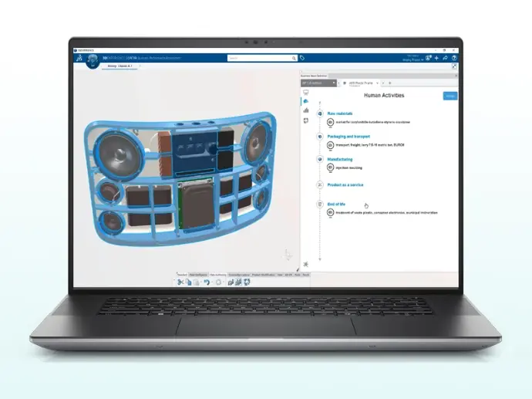This screenshot has width=532, height=399.
Task: Click the activity icon beside acrylonitrile-butadiene-styrene item
Action: (330, 122)
